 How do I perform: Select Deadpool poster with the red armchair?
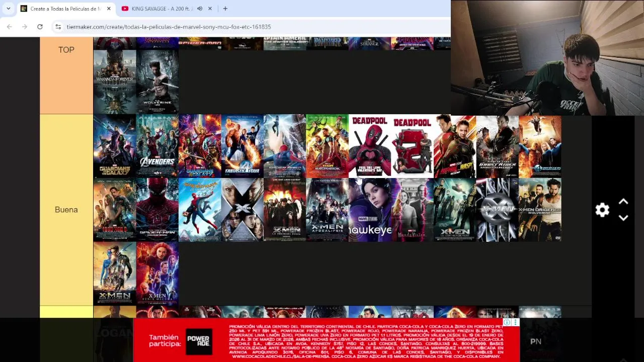coord(412,146)
